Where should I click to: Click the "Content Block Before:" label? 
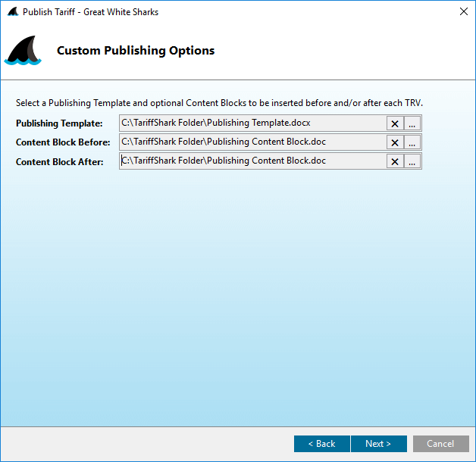click(63, 142)
